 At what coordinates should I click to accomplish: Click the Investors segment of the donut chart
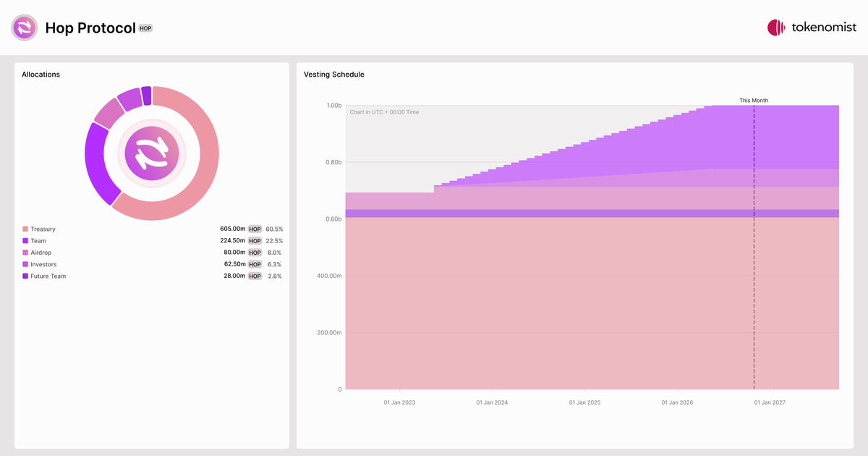point(129,99)
